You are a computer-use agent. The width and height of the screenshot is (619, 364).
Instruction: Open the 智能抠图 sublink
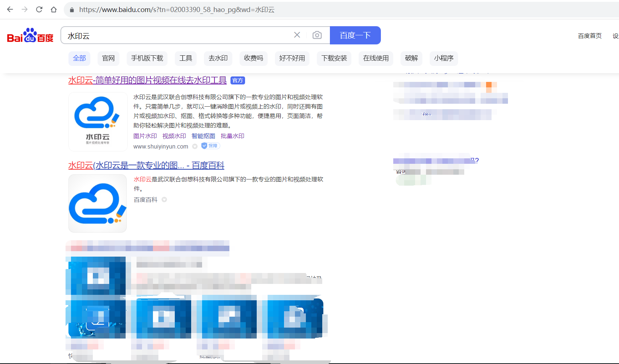(x=203, y=136)
